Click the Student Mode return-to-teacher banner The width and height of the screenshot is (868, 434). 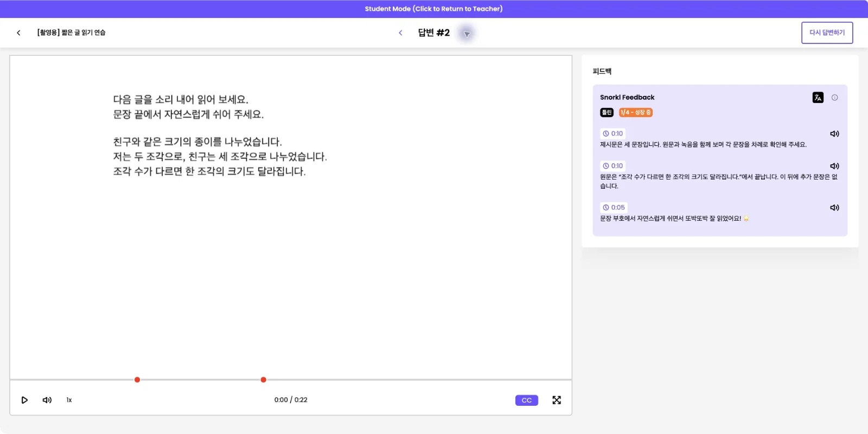coord(433,9)
